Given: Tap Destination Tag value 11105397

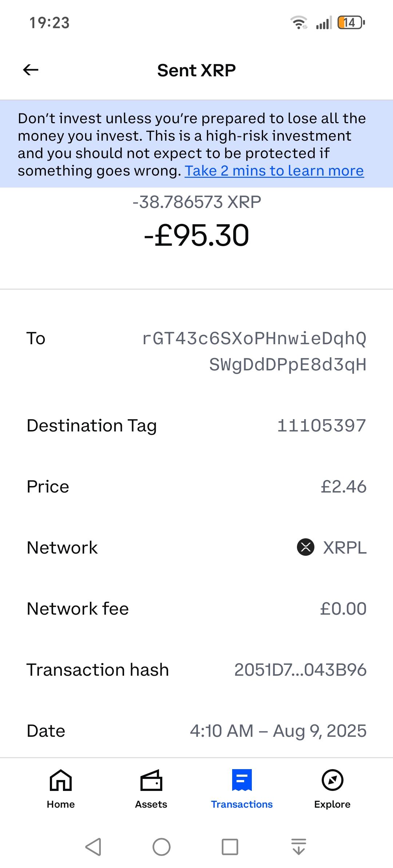Looking at the screenshot, I should pyautogui.click(x=321, y=425).
